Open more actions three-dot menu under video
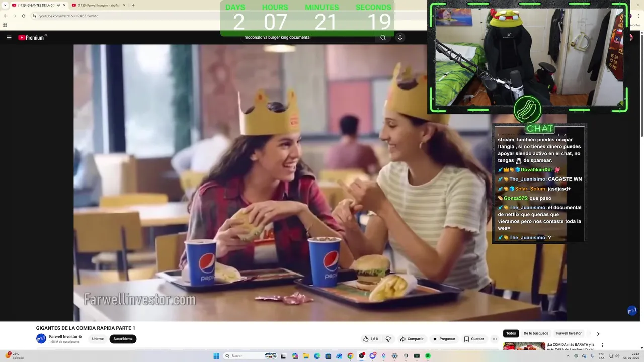Image resolution: width=644 pixels, height=362 pixels. coord(495,339)
